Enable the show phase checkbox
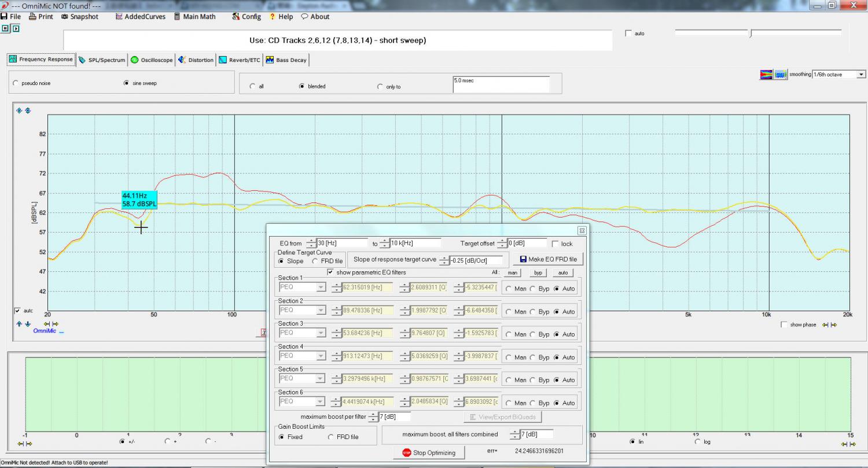 coord(784,325)
